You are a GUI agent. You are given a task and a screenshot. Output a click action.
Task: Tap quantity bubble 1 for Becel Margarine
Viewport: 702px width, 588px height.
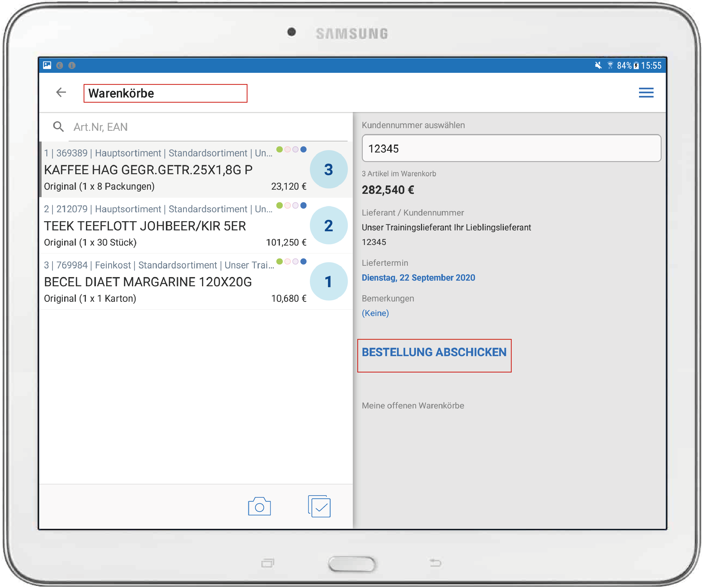tap(329, 282)
